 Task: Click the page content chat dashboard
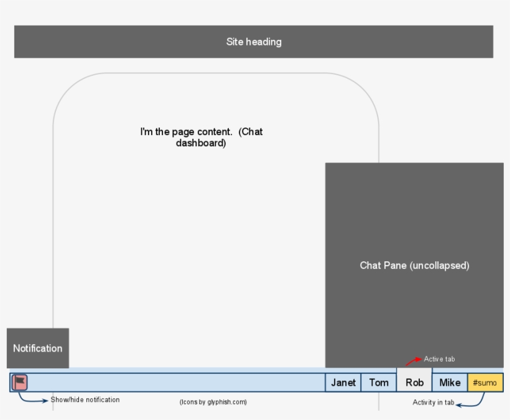(202, 137)
